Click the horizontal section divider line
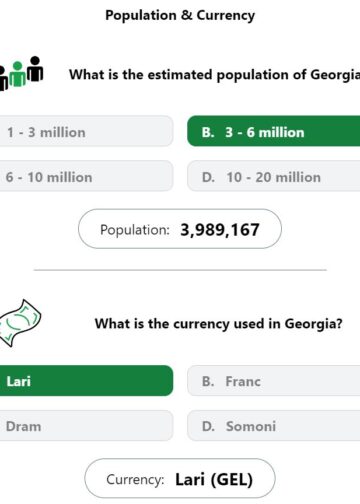 click(x=180, y=270)
